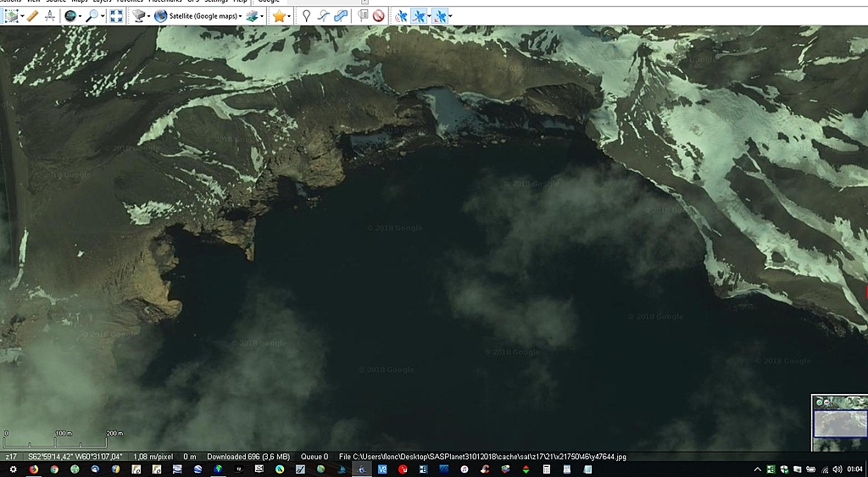This screenshot has height=477, width=868.
Task: Toggle full screen map view
Action: coord(116,16)
